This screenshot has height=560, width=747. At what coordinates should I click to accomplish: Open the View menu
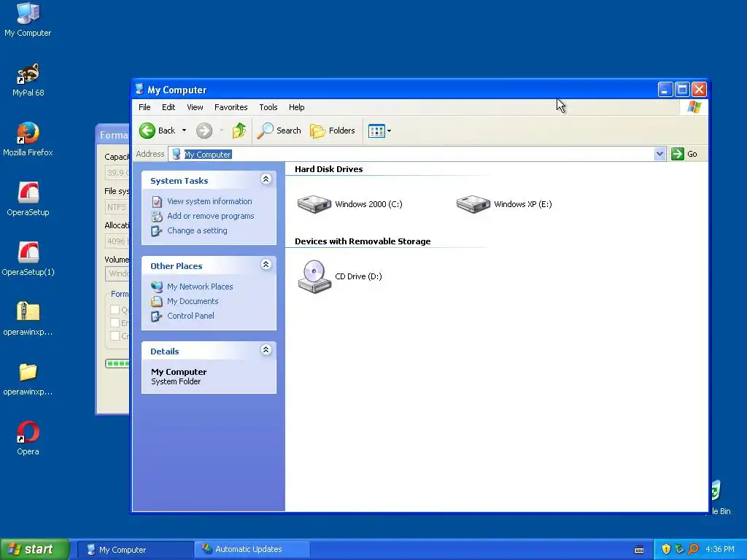[x=195, y=107]
